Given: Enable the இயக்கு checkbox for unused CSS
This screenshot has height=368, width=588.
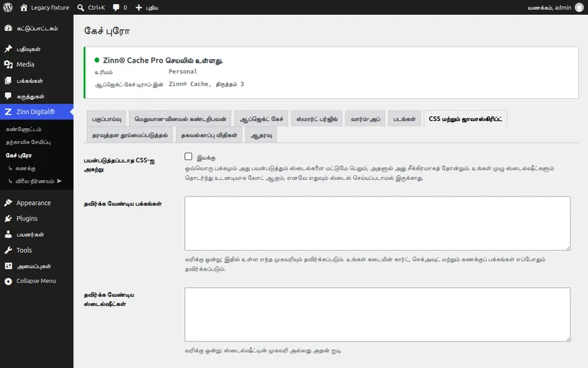Looking at the screenshot, I should (x=188, y=156).
